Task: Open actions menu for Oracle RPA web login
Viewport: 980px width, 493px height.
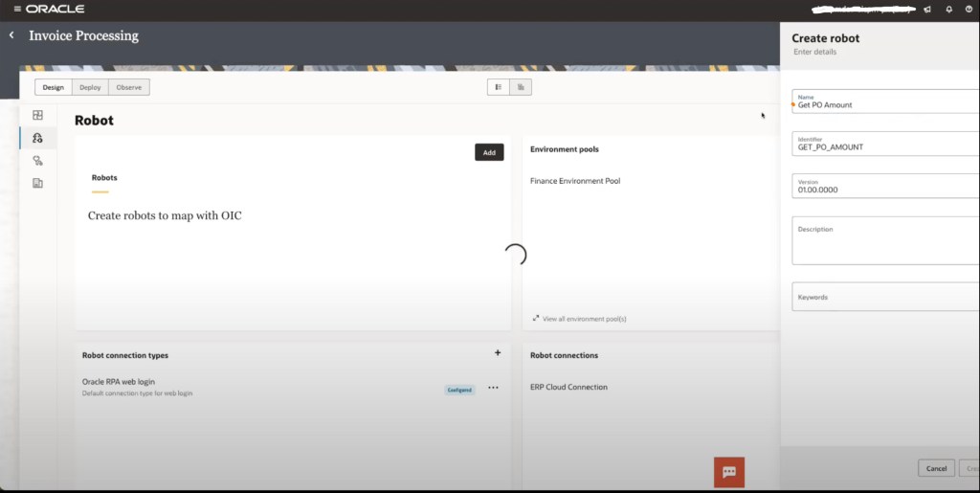Action: pyautogui.click(x=493, y=388)
